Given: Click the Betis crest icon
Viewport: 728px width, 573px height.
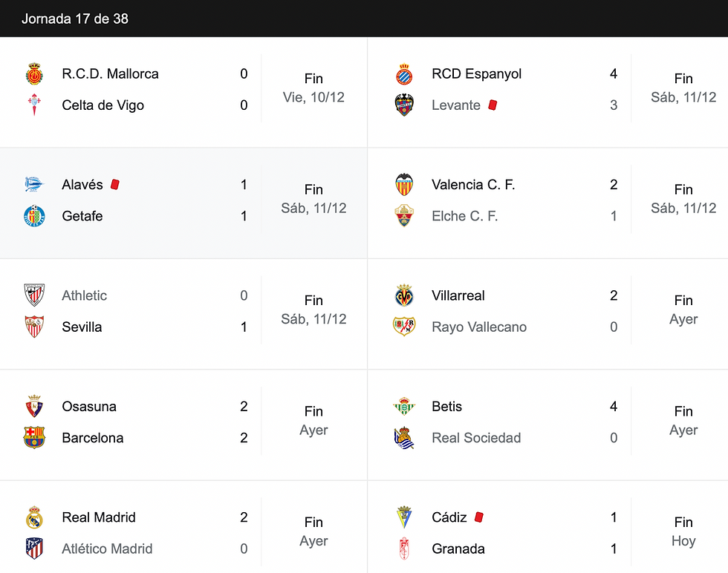Looking at the screenshot, I should 404,407.
